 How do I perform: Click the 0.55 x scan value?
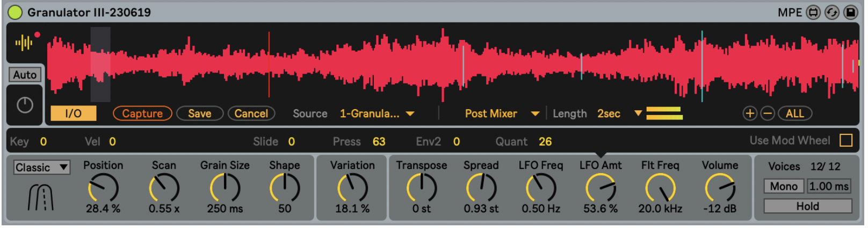click(164, 208)
